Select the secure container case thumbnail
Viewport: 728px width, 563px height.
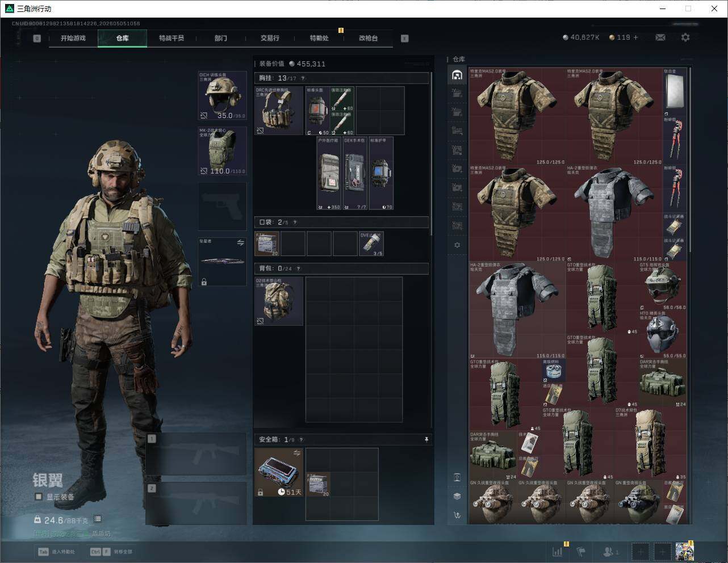tap(279, 472)
